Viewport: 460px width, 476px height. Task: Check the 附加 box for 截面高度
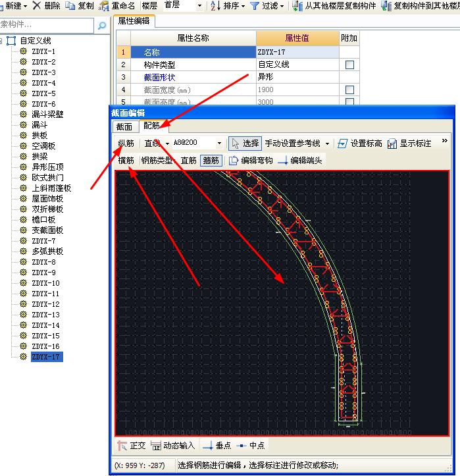349,101
